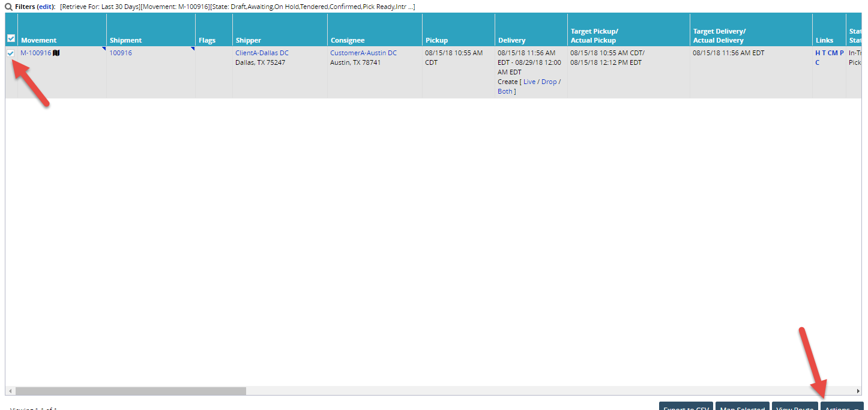Click the Map Selected button
The height and width of the screenshot is (410, 868).
(x=743, y=406)
